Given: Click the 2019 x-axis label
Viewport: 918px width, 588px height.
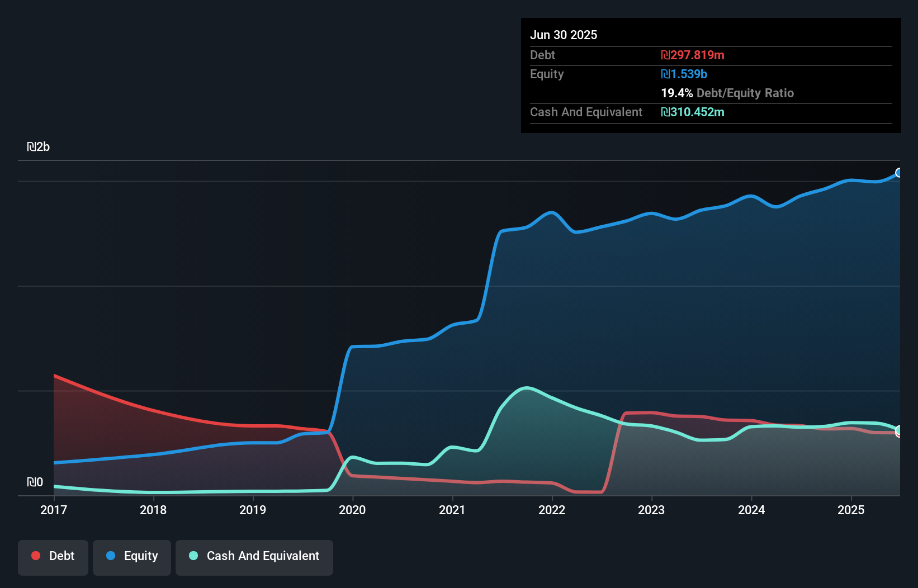Looking at the screenshot, I should click(253, 510).
